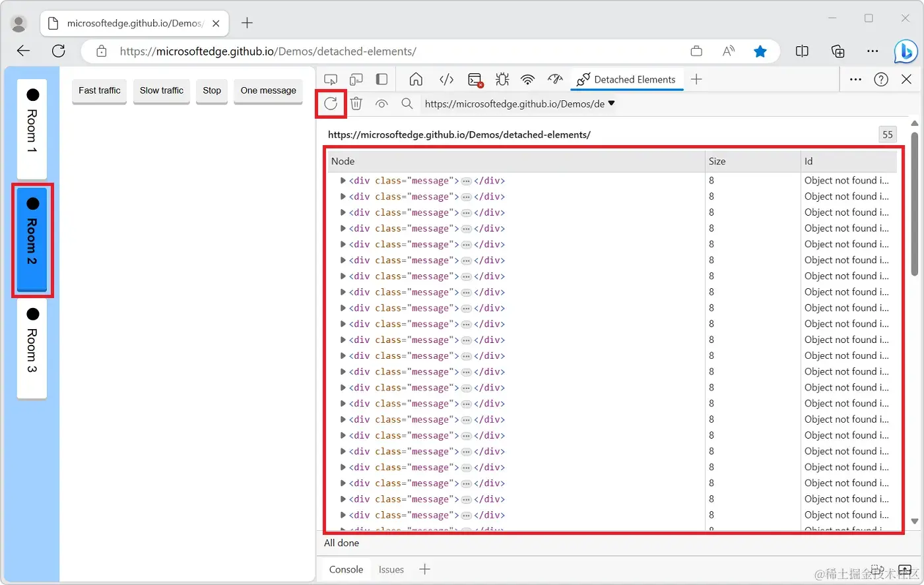Click the browser page refresh button
This screenshot has width=924, height=585.
click(59, 51)
